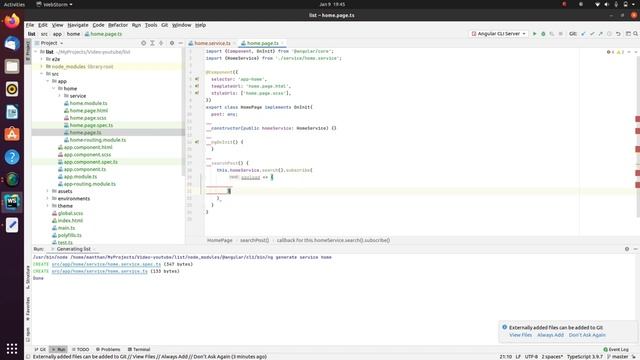
Task: Open Ubuntu Software from the dock
Action: click(x=12, y=134)
